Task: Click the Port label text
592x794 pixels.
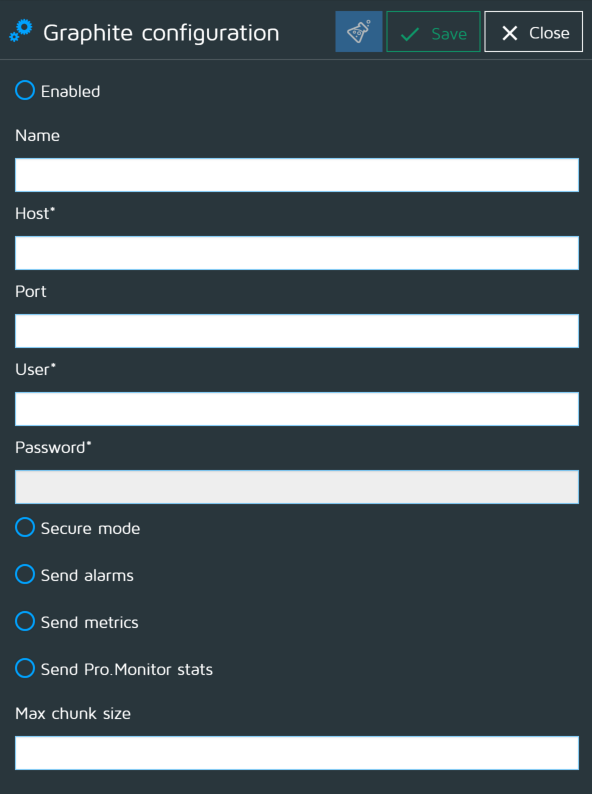Action: click(31, 292)
